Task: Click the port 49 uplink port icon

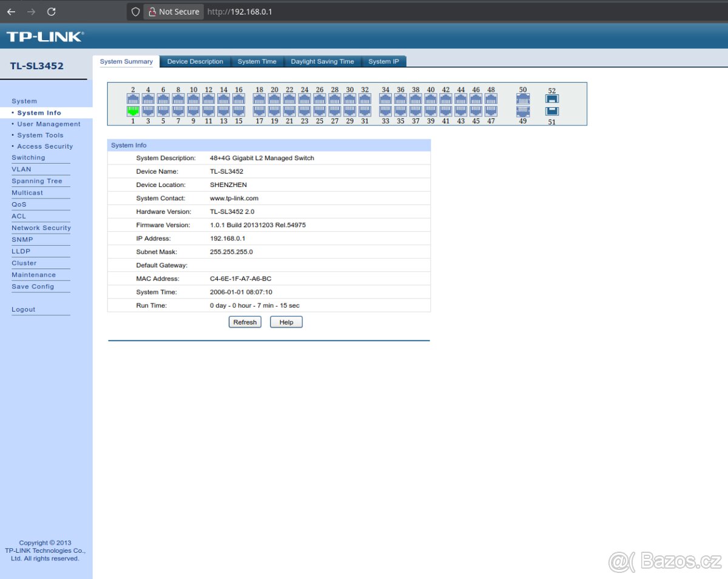Action: 522,111
